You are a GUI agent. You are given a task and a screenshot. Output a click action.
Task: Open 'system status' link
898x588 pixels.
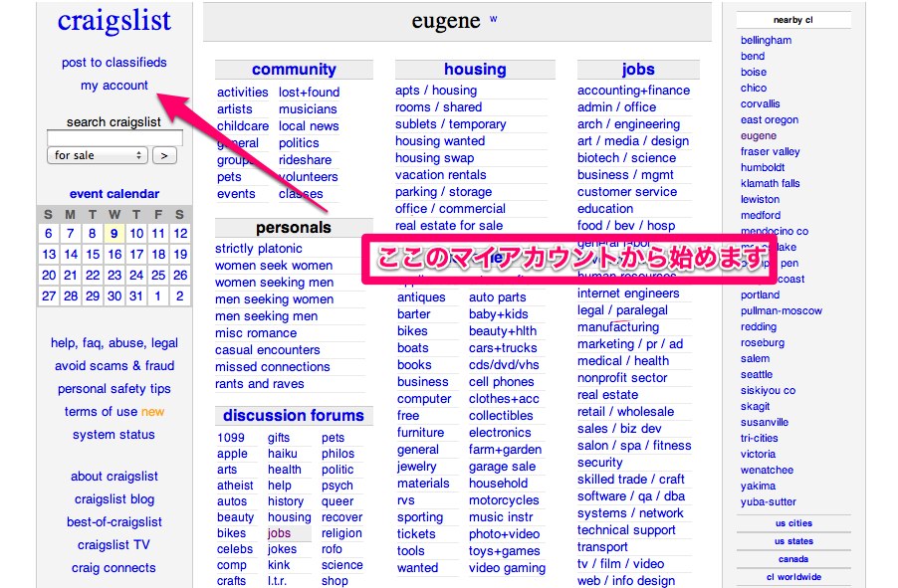point(113,435)
